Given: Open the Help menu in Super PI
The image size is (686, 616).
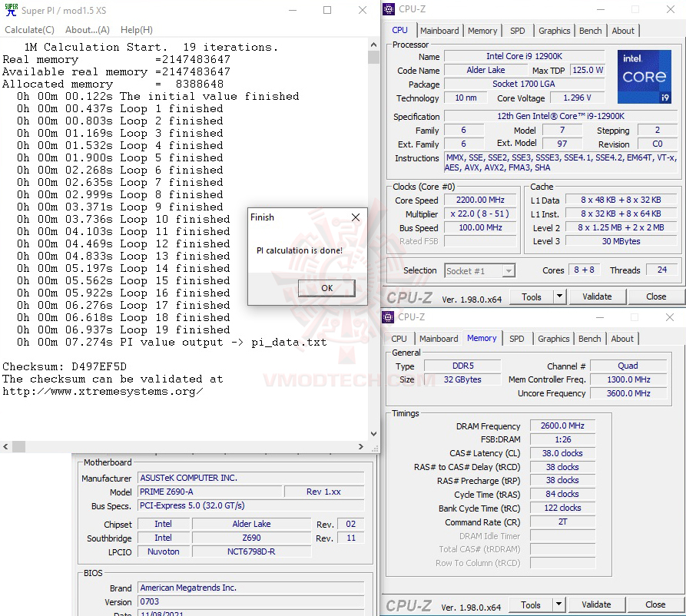Looking at the screenshot, I should pos(136,29).
